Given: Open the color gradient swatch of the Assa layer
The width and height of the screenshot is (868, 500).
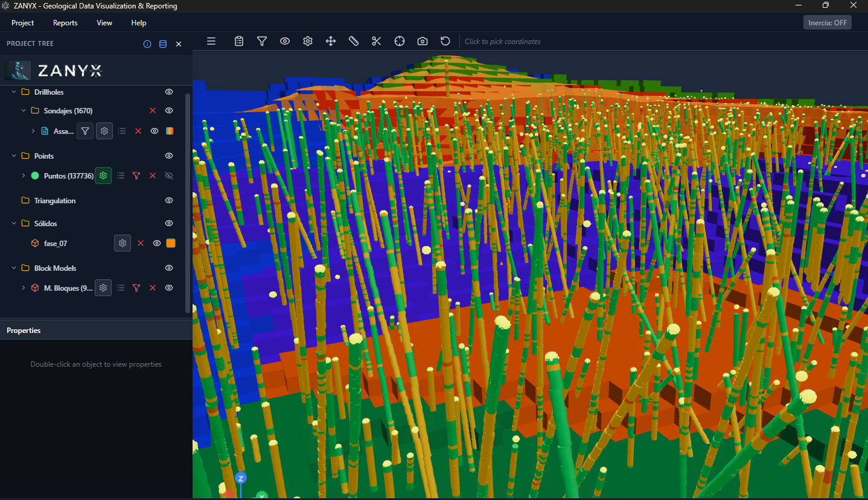Looking at the screenshot, I should tap(170, 131).
